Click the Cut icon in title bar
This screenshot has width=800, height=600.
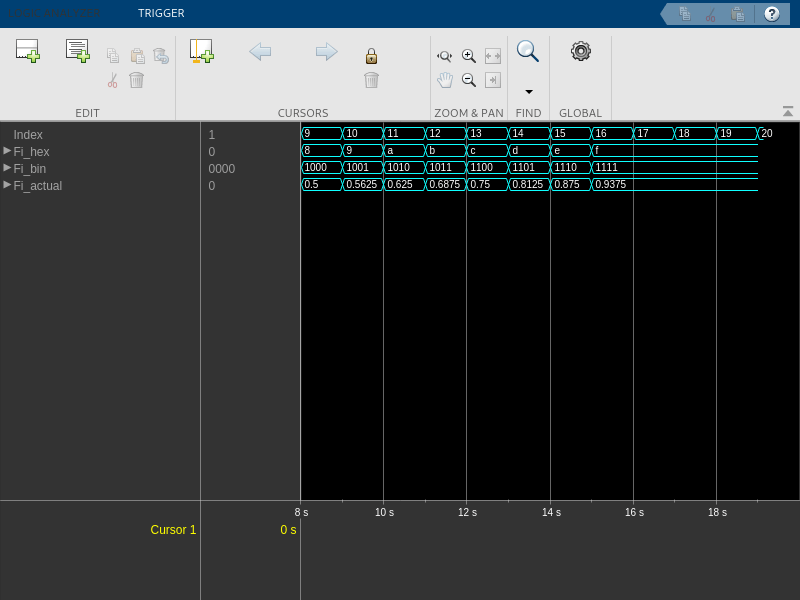pyautogui.click(x=711, y=15)
